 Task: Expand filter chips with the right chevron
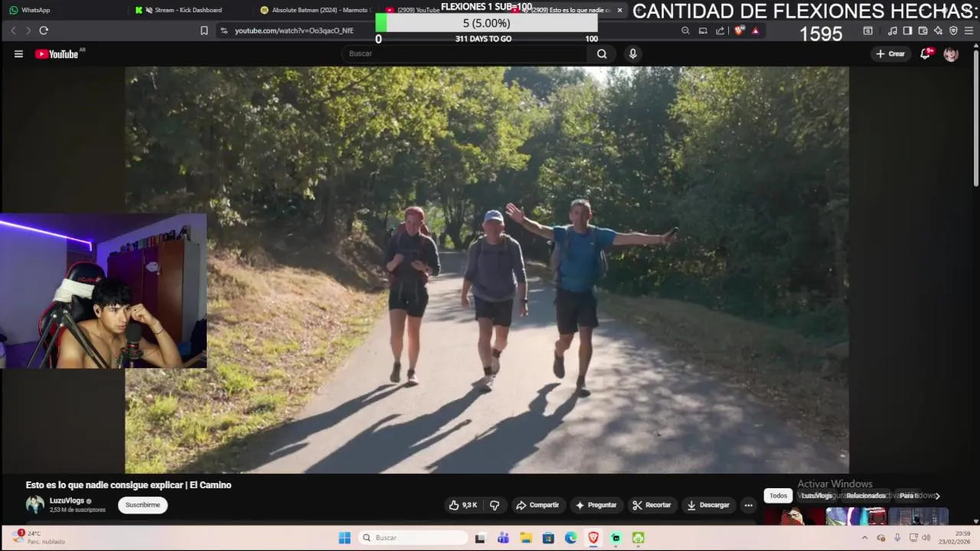point(937,496)
